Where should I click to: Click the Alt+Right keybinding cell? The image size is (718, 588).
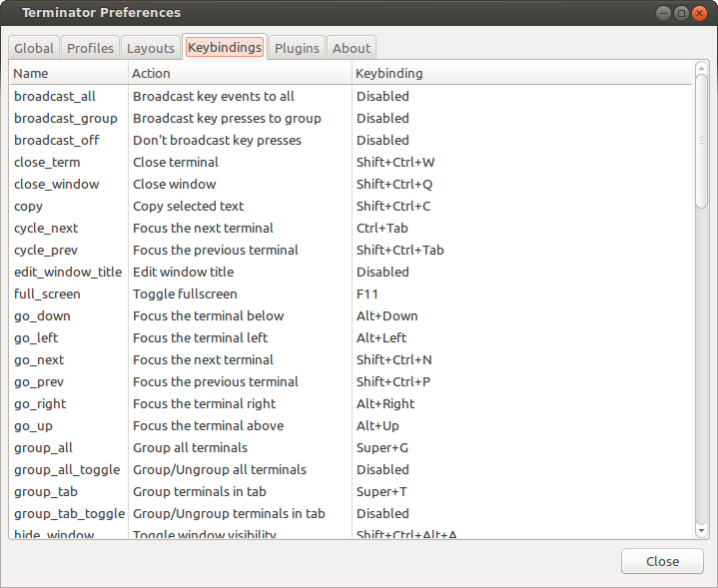click(x=385, y=404)
